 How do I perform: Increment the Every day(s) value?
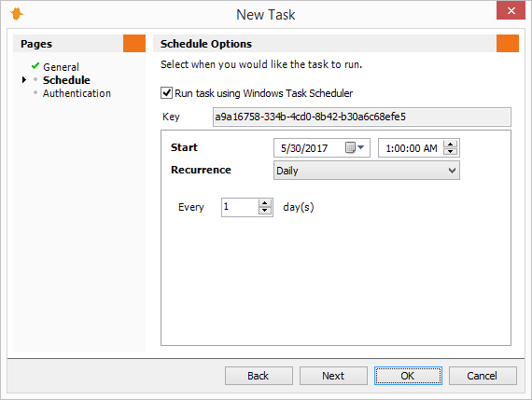[x=264, y=203]
